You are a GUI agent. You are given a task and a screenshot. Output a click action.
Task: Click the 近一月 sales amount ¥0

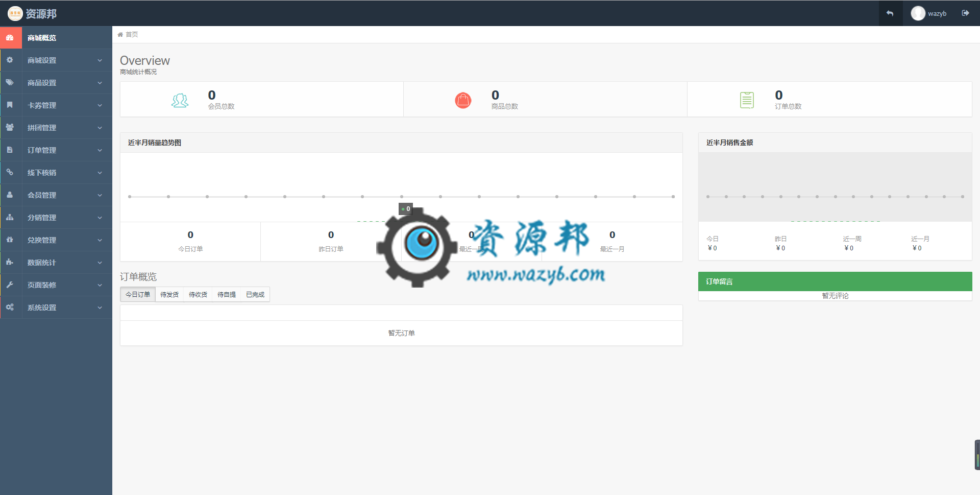pyautogui.click(x=917, y=248)
